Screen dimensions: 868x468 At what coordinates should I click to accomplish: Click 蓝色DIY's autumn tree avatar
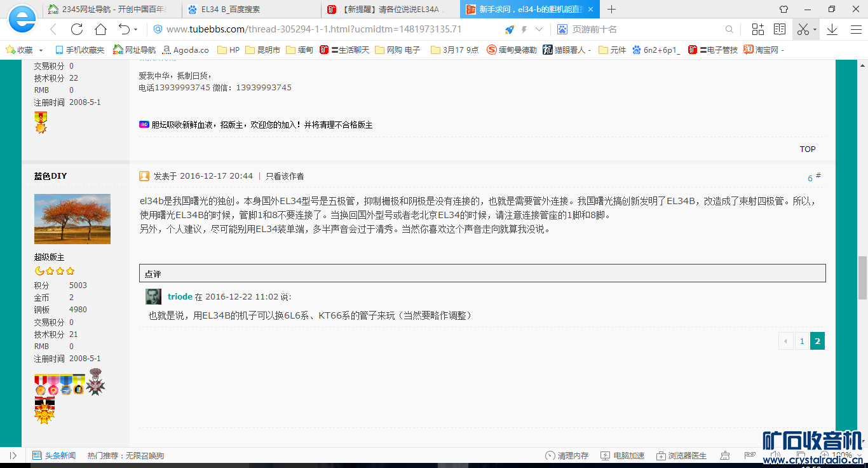[x=72, y=219]
